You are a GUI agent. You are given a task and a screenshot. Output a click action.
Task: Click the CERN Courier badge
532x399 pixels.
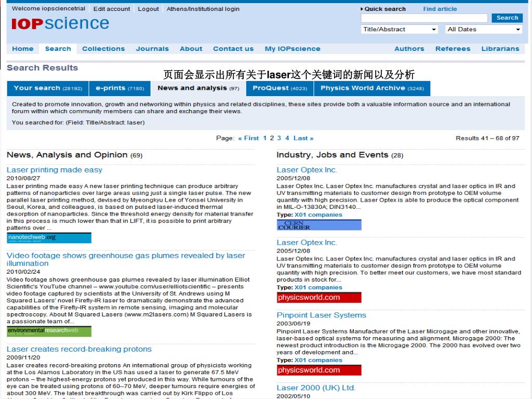pos(319,224)
